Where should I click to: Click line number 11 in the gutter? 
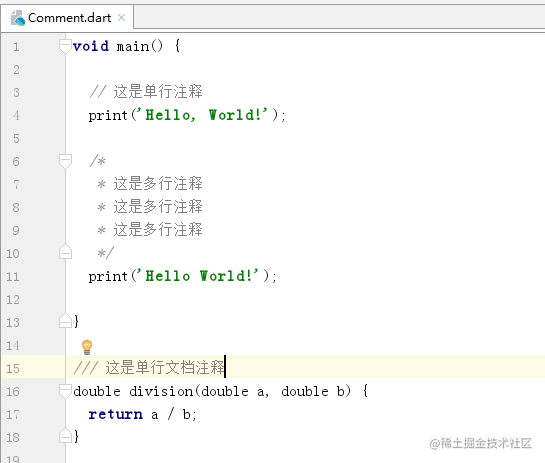[x=13, y=277]
